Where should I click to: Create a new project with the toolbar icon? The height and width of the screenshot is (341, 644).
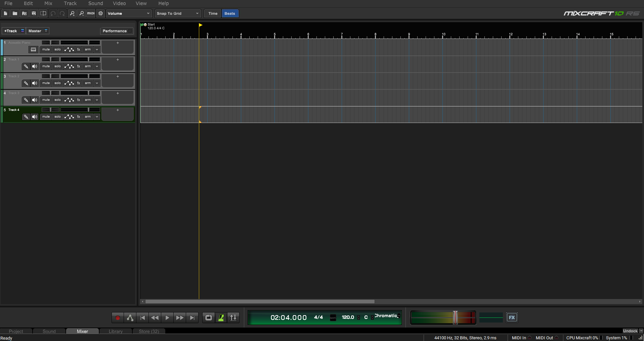(x=5, y=13)
